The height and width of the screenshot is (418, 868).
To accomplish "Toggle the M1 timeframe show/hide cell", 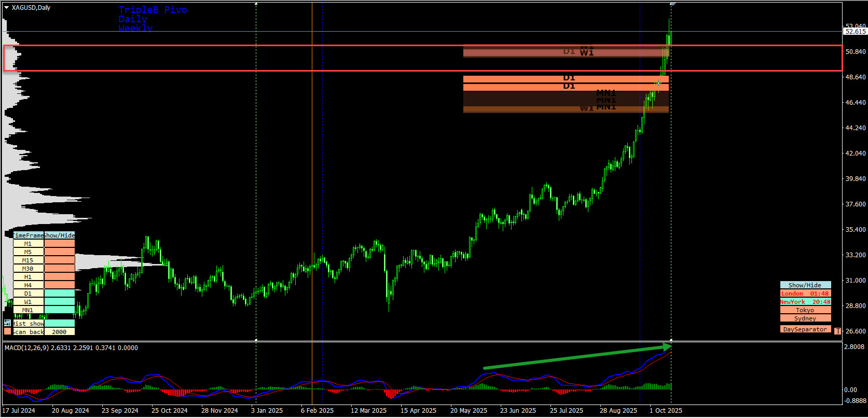I will (59, 244).
